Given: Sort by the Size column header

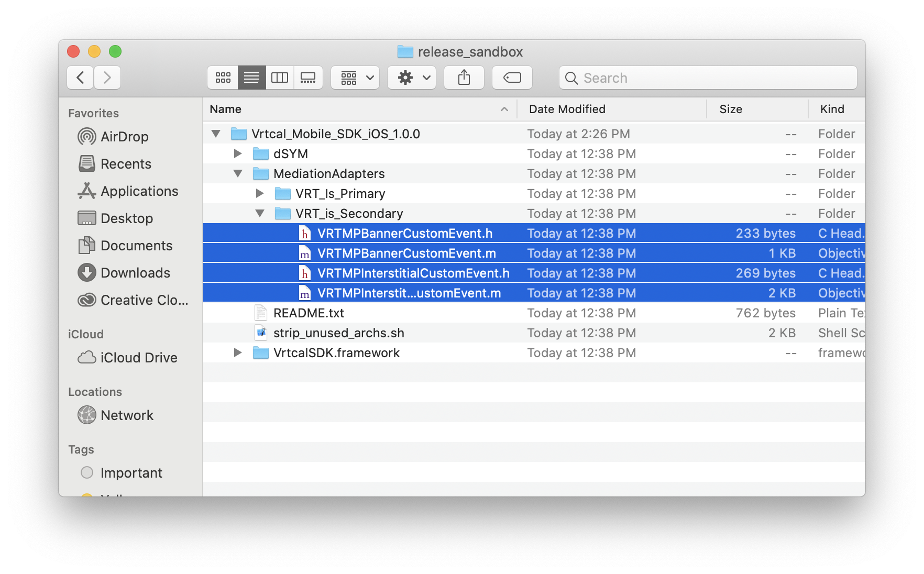Looking at the screenshot, I should coord(730,109).
